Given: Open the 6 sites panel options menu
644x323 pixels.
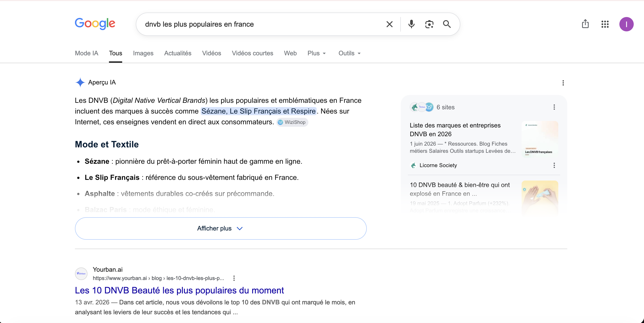Looking at the screenshot, I should tap(554, 107).
